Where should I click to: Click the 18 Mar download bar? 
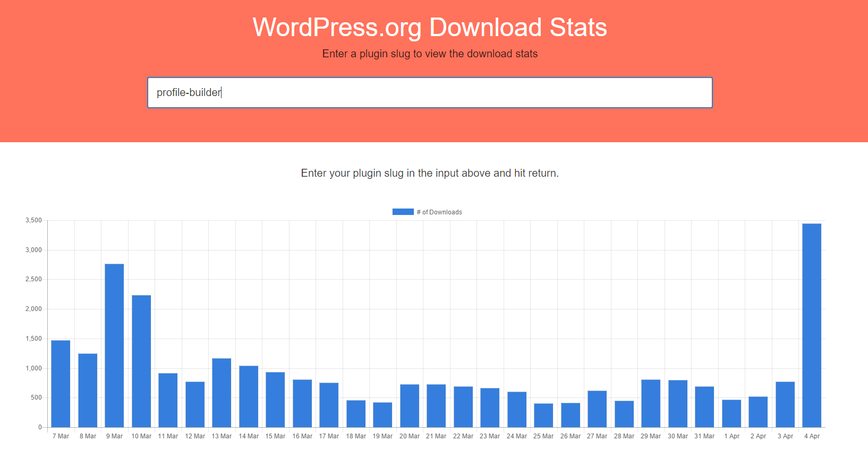(356, 413)
